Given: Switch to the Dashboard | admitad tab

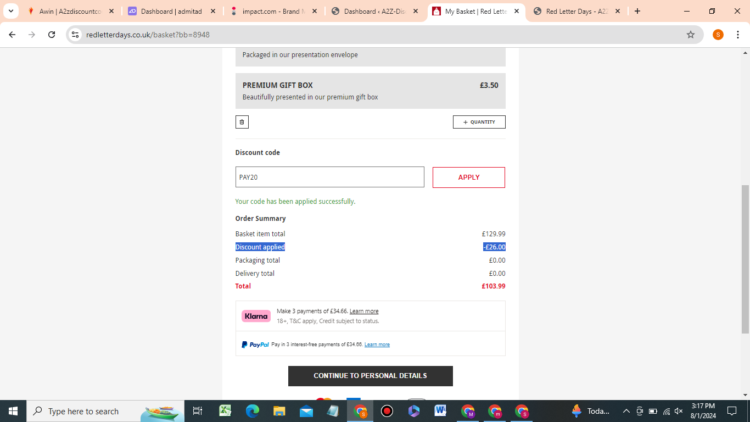Looking at the screenshot, I should click(x=171, y=11).
